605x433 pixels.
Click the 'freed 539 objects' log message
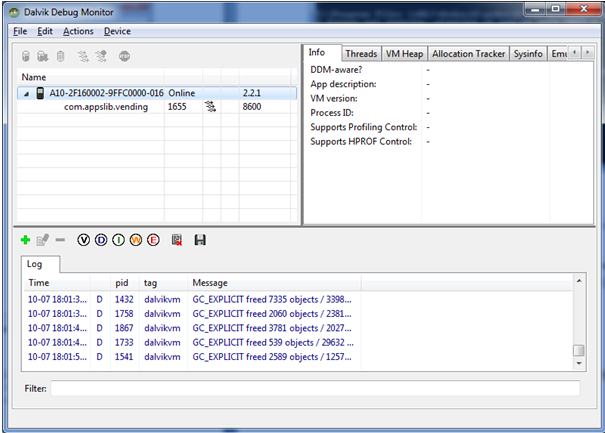click(x=273, y=342)
